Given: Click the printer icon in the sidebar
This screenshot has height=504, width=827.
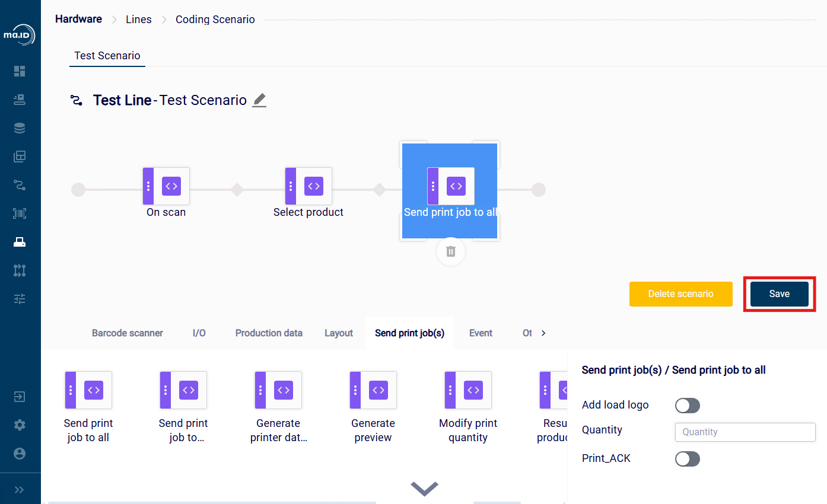Looking at the screenshot, I should [x=20, y=242].
